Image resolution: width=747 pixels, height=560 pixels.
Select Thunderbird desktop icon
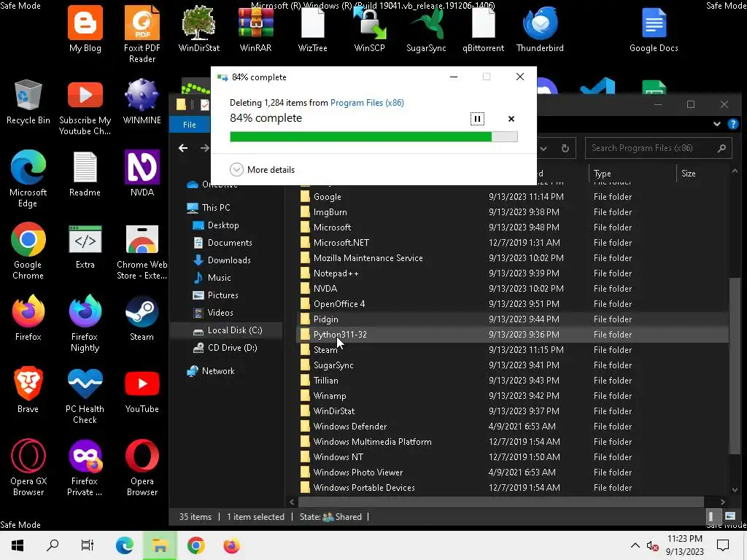click(541, 29)
